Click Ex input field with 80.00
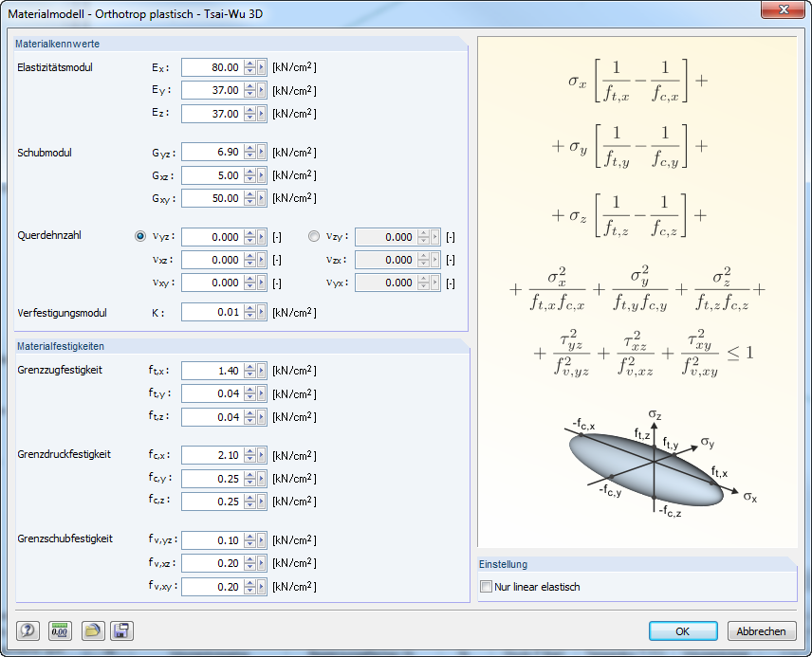 [x=212, y=67]
